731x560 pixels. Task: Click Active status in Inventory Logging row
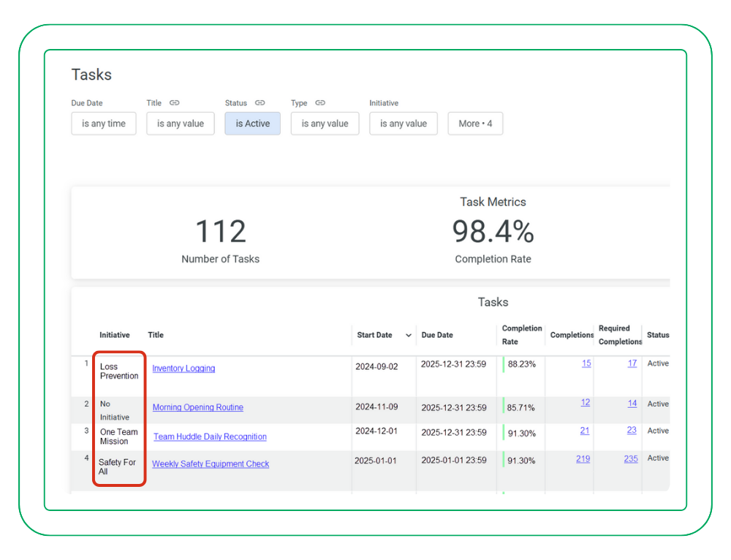tap(658, 363)
